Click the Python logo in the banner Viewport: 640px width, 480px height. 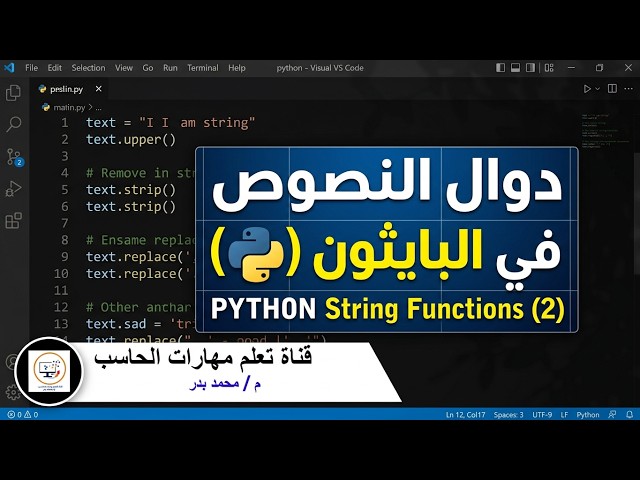(256, 254)
